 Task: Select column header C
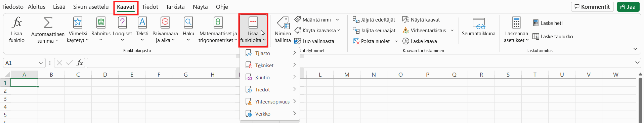pos(78,75)
